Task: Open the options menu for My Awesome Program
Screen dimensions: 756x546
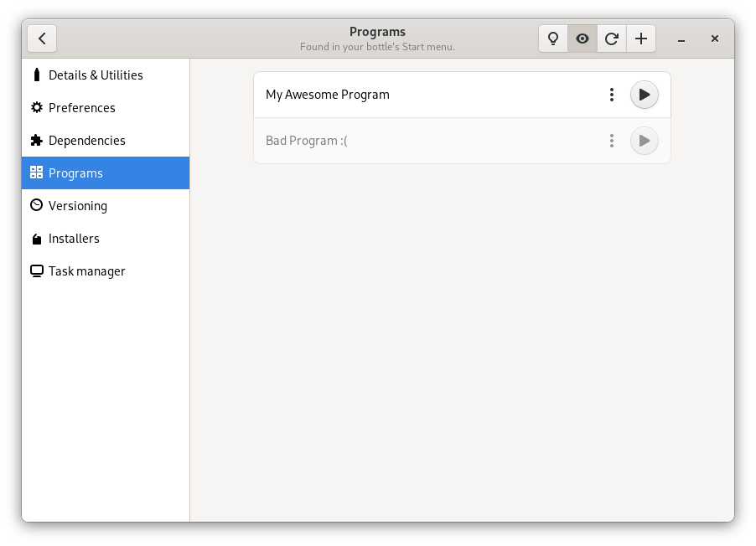Action: click(611, 94)
